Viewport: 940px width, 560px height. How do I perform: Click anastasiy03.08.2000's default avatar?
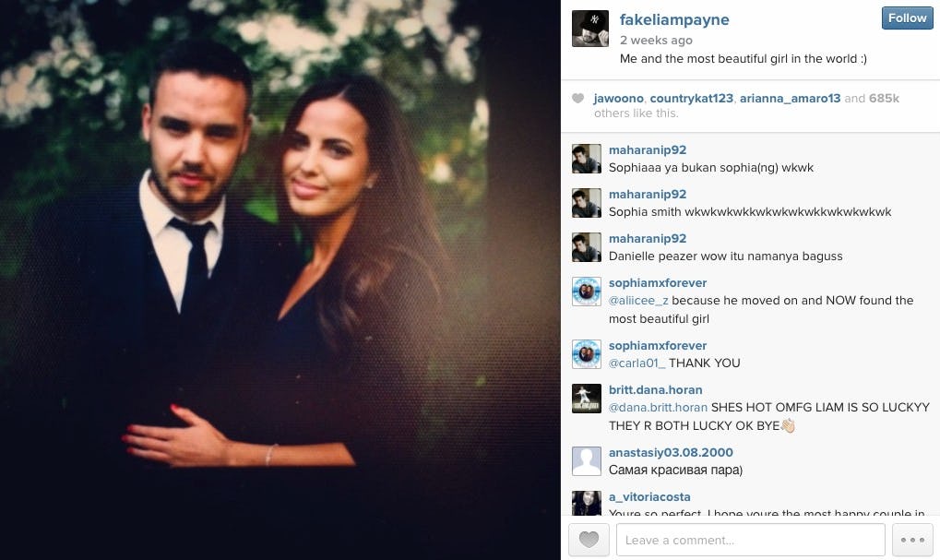tap(587, 461)
